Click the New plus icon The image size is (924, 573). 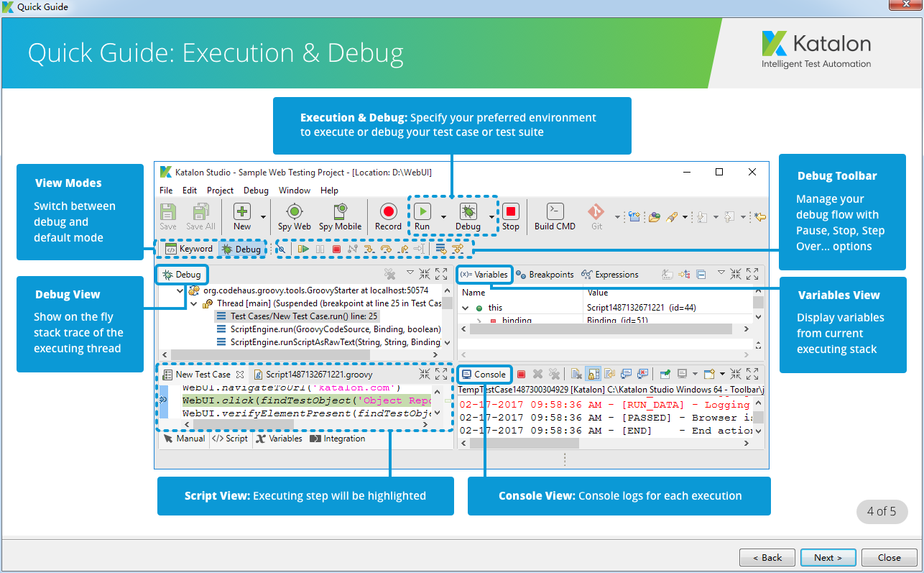click(x=242, y=211)
